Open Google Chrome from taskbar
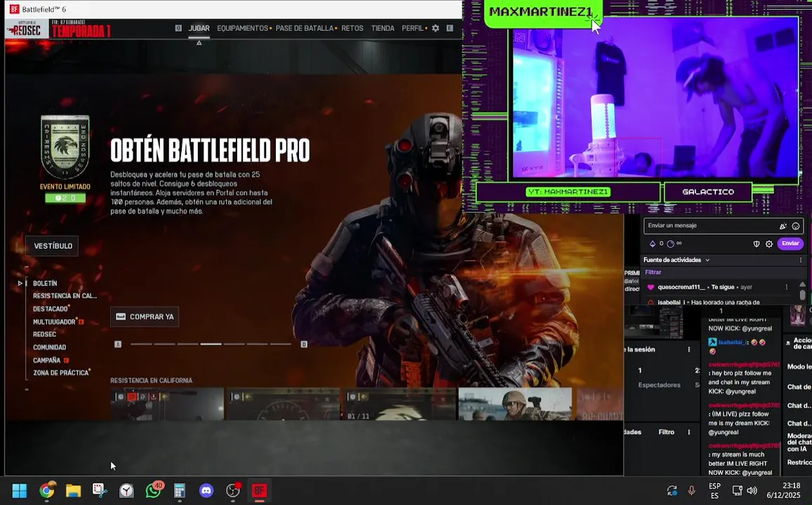The height and width of the screenshot is (505, 812). 46,490
